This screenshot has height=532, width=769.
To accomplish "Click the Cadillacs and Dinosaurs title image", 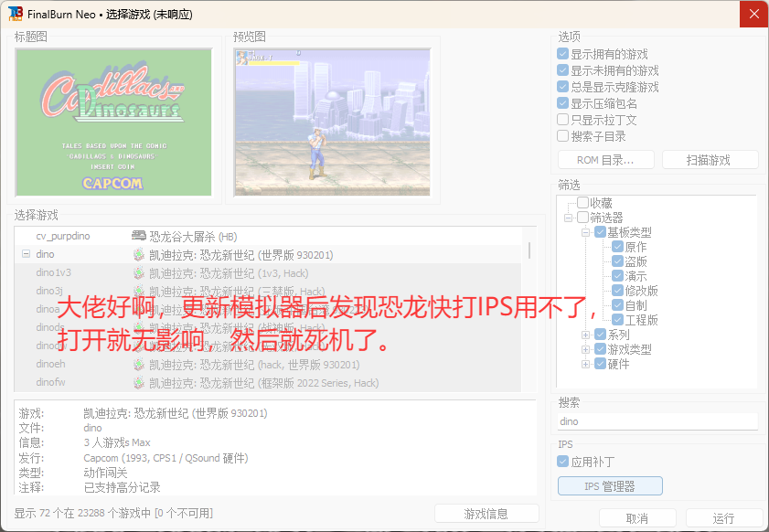I will pos(114,122).
